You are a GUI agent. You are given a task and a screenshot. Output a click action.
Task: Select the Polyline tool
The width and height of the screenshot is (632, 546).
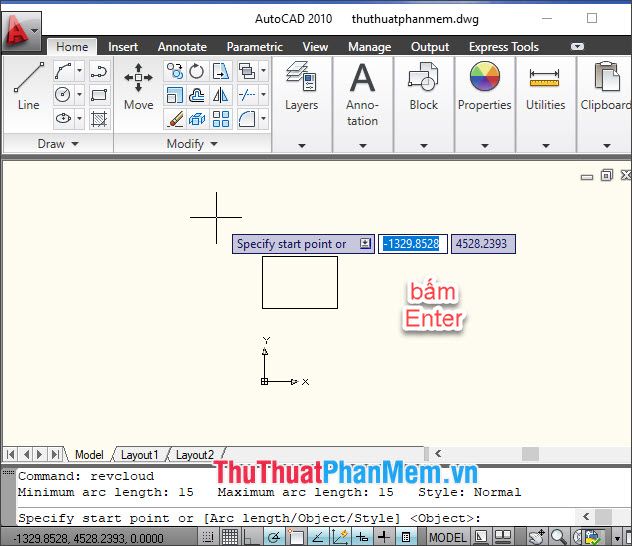coord(99,72)
